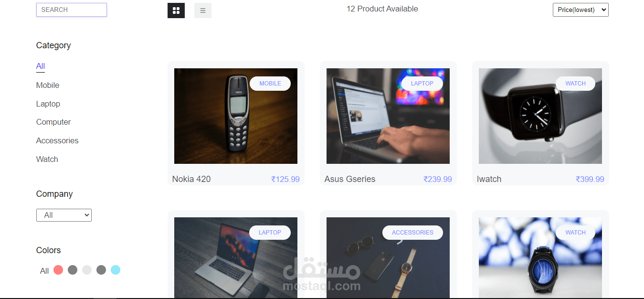Screen dimensions: 644x299
Task: Open the Company filter dropdown
Action: (x=64, y=215)
